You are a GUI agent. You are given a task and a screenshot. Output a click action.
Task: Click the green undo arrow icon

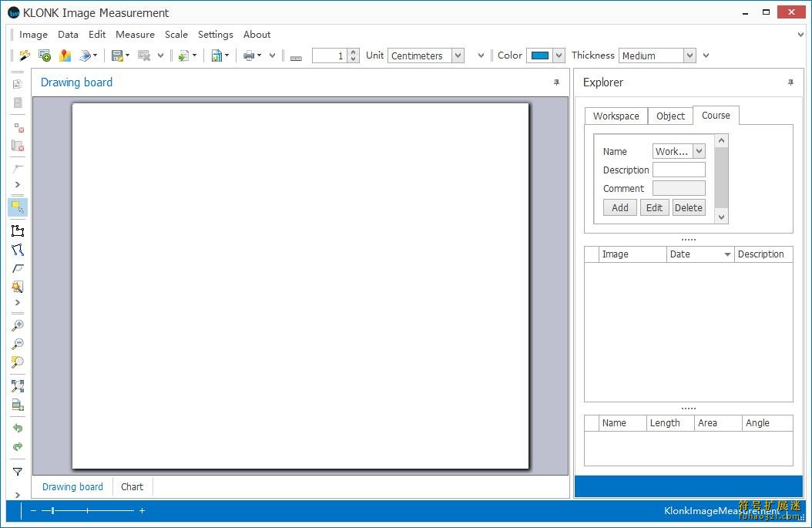(18, 428)
